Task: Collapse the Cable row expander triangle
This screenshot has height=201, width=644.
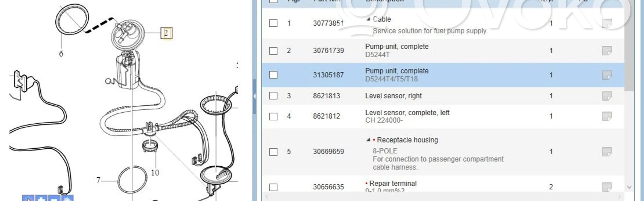Action: pos(368,19)
